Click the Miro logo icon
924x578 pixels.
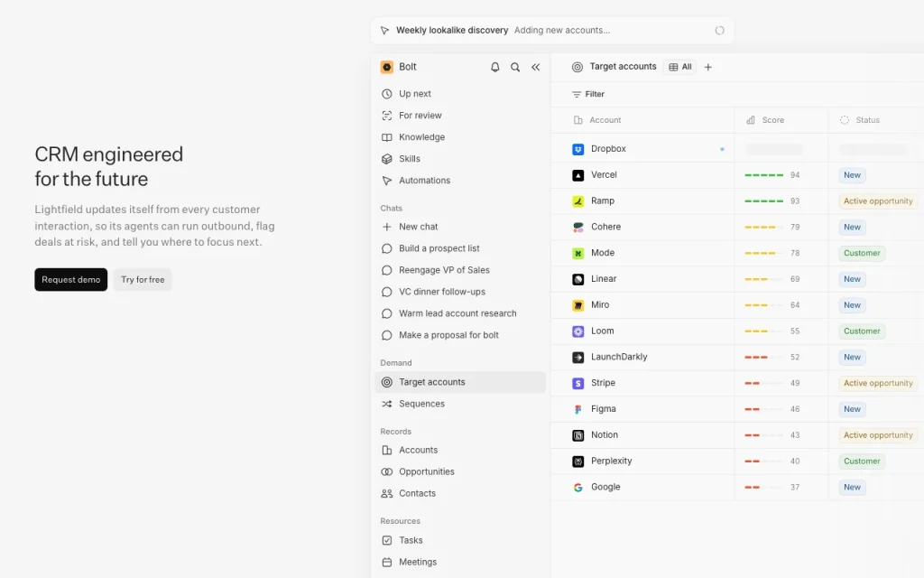(x=578, y=305)
